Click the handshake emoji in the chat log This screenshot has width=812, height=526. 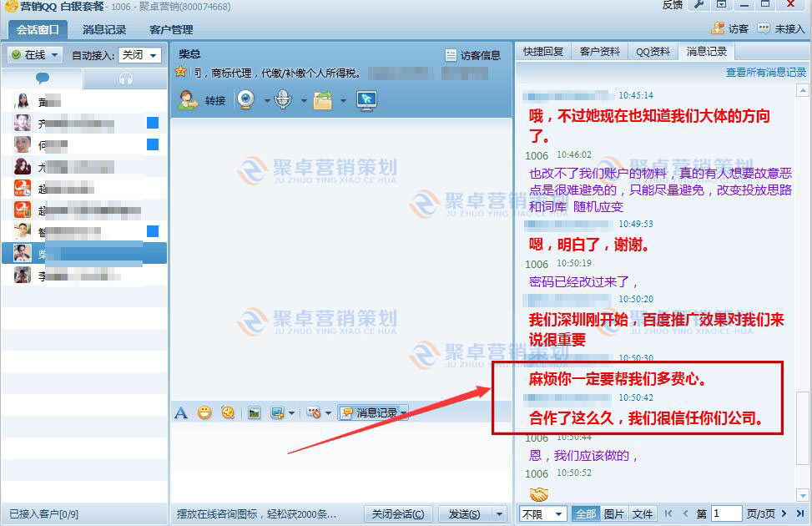click(538, 494)
